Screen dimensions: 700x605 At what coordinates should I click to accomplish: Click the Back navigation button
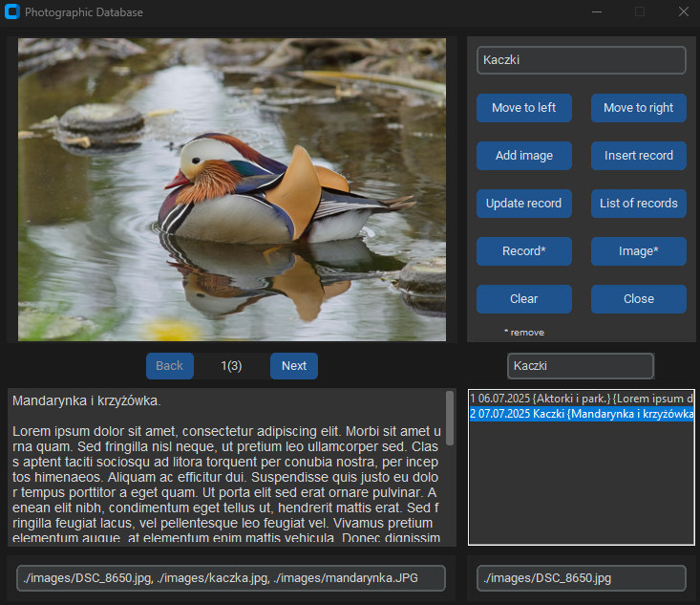coord(169,366)
